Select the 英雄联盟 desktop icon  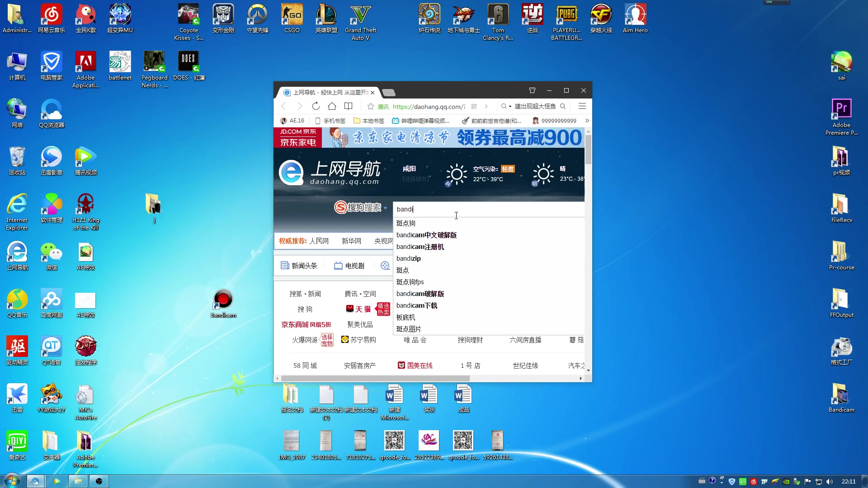326,19
